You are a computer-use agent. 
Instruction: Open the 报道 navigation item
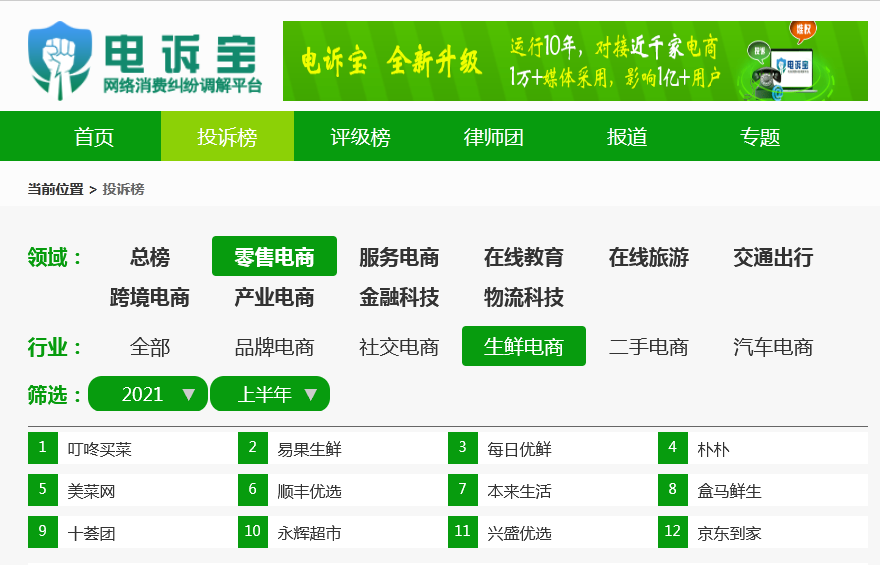[627, 137]
